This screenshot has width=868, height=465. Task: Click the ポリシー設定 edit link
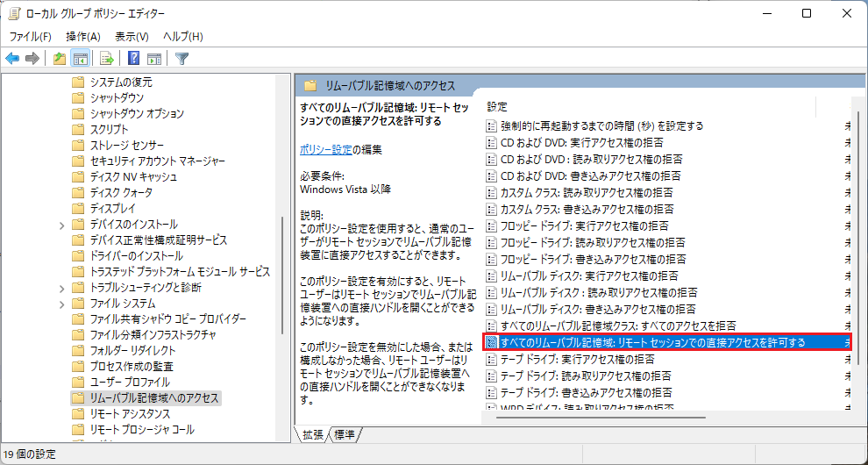click(325, 149)
